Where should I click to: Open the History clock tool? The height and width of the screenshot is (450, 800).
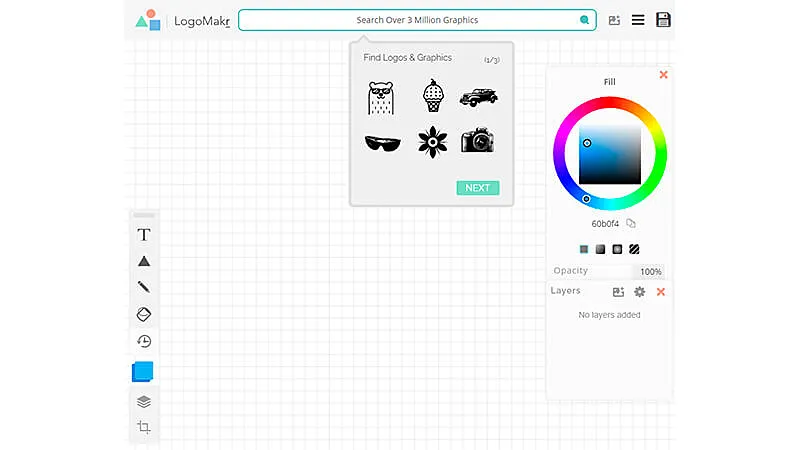144,341
